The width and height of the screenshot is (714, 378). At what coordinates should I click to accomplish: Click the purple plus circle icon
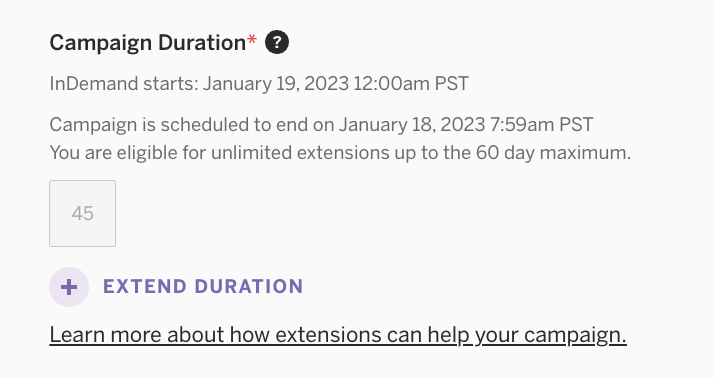point(69,287)
